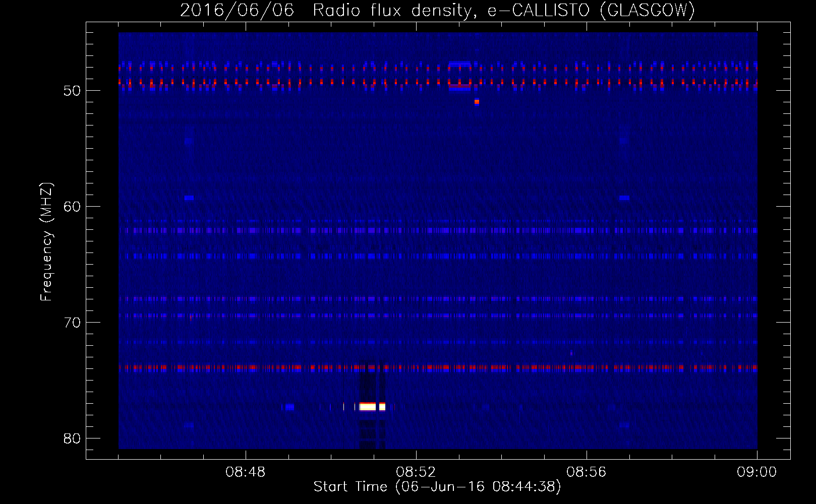The height and width of the screenshot is (504, 816).
Task: Click the small blue blob near 77 MHz left of burst
Action: pos(289,407)
